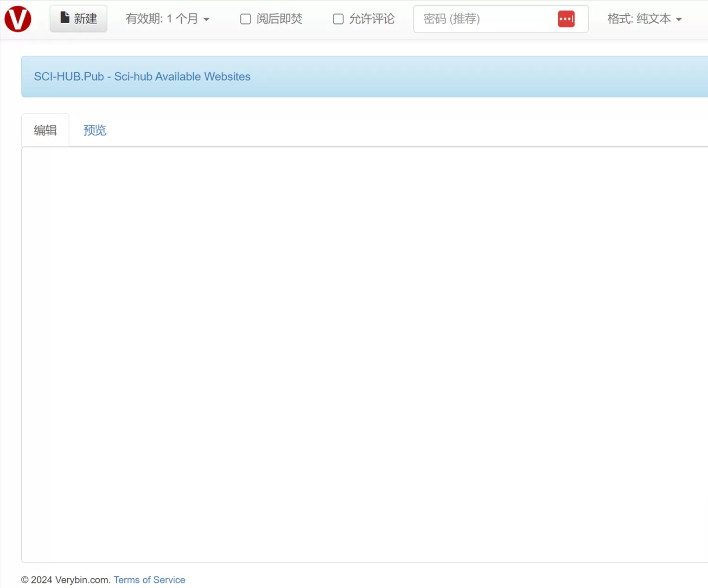
Task: Click the 阅后即焚 label text
Action: [279, 19]
